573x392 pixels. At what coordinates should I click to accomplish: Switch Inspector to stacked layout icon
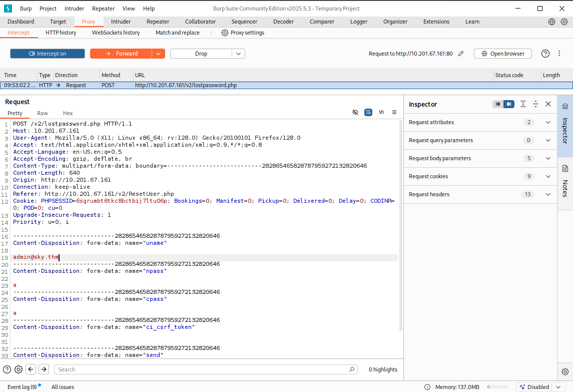click(x=498, y=104)
